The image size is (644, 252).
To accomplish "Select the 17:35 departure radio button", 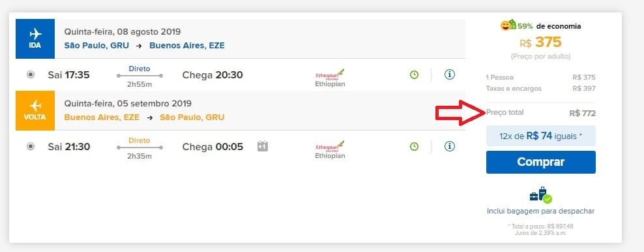I will pos(31,75).
